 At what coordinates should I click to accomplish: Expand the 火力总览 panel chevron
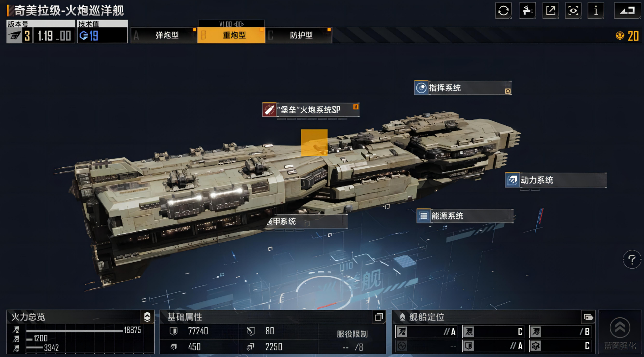pyautogui.click(x=147, y=317)
